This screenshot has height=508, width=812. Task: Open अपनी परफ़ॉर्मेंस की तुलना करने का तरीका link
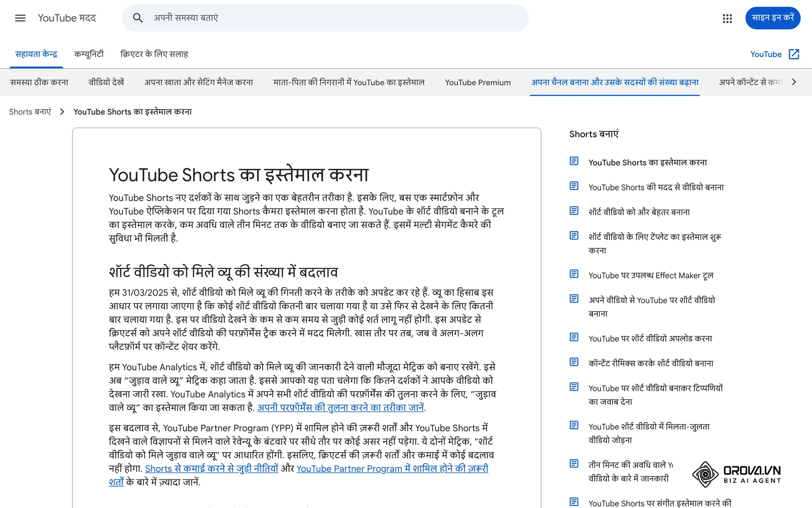[341, 407]
